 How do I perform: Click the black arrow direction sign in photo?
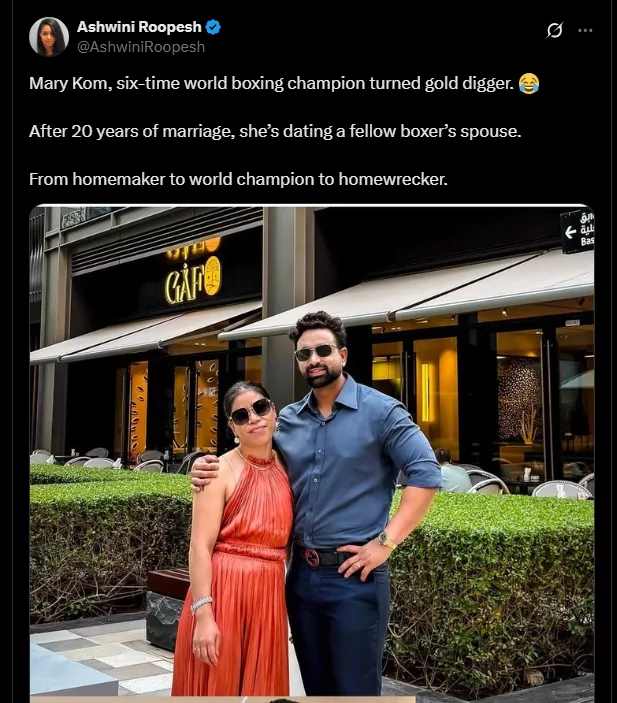pos(578,231)
